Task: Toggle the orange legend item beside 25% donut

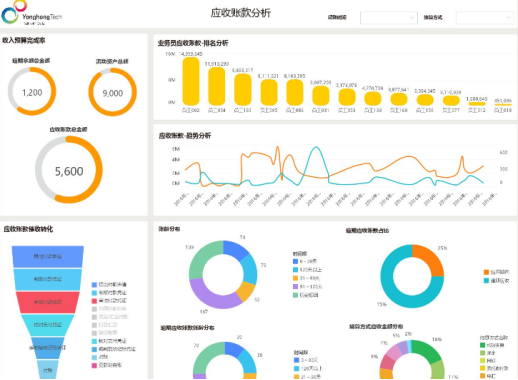Action: [496, 272]
